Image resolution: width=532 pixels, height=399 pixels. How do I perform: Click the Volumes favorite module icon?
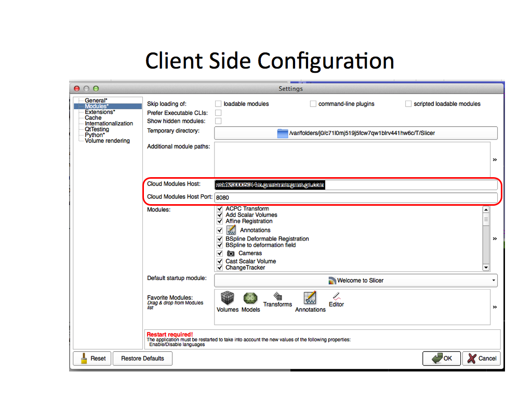pyautogui.click(x=227, y=298)
